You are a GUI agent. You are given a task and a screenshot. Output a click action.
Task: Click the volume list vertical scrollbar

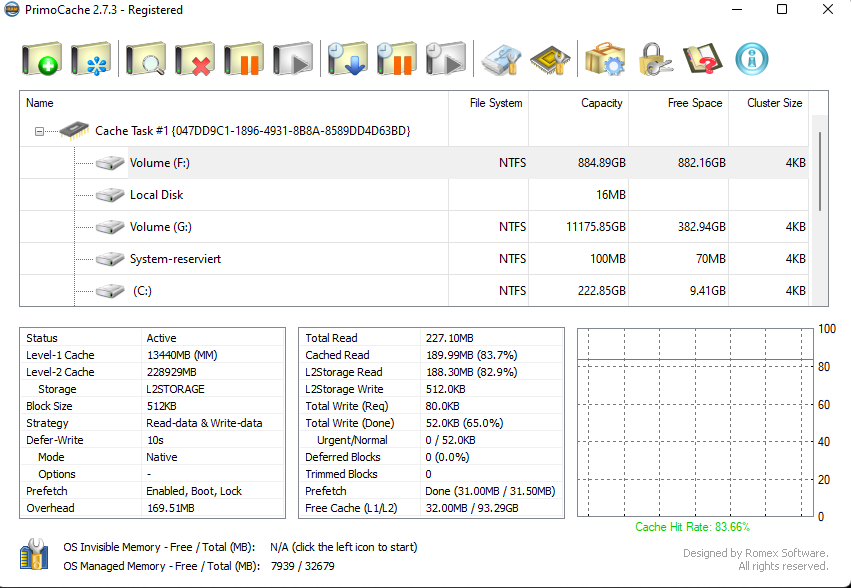point(821,170)
